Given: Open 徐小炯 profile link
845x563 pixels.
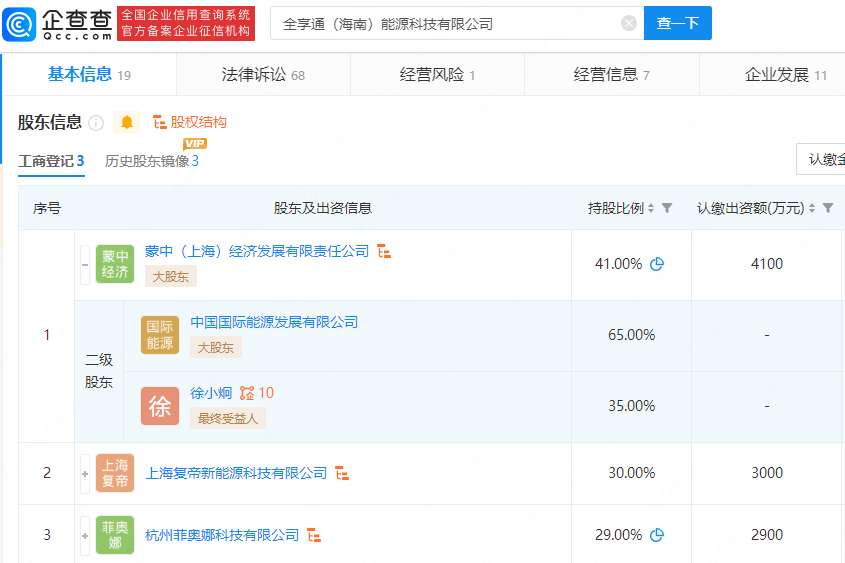Looking at the screenshot, I should (211, 393).
